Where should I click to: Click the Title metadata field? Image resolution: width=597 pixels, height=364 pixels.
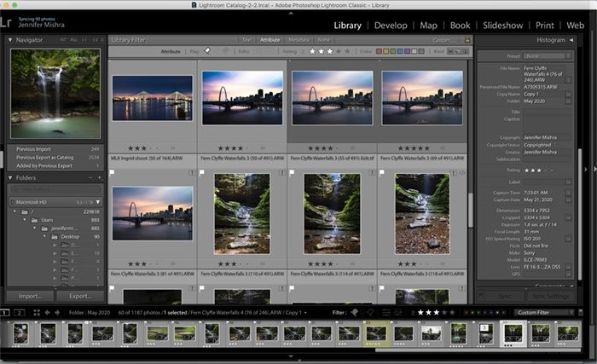[547, 112]
